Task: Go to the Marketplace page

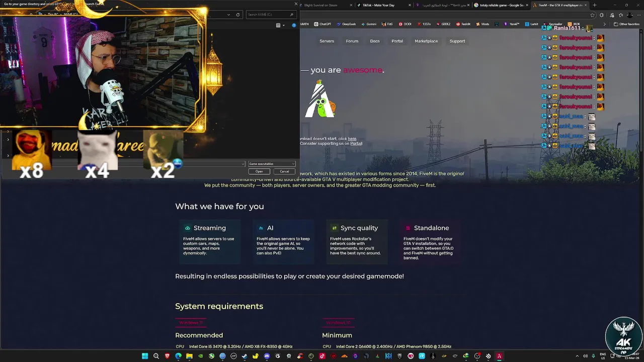Action: point(426,41)
